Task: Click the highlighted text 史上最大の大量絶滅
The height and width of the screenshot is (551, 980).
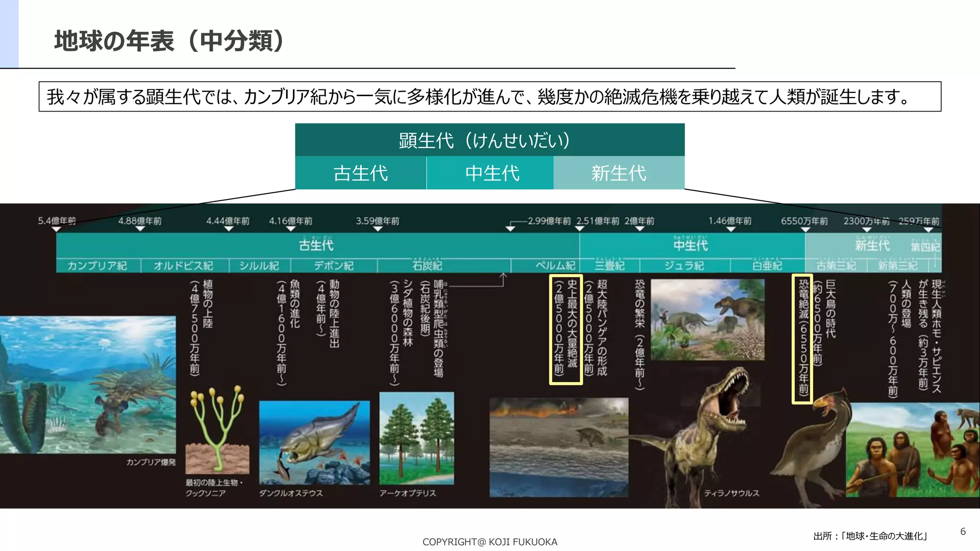Action: 572,324
